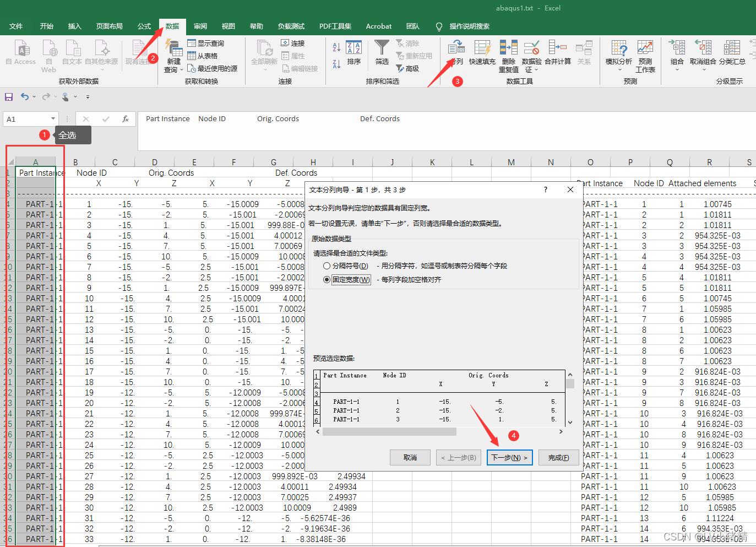Screen dimensions: 756x547
Task: Switch to the Acrobat tab
Action: point(379,26)
